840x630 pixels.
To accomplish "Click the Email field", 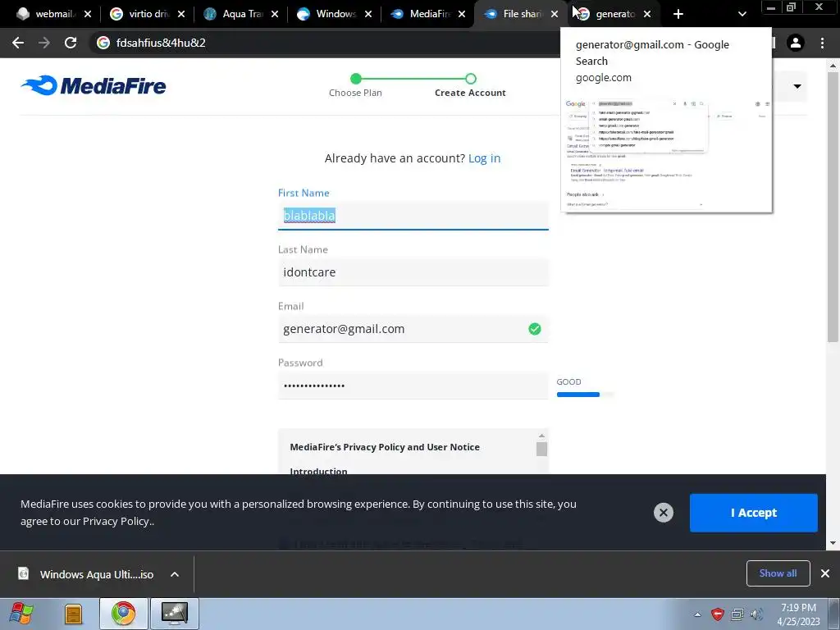I will (413, 329).
